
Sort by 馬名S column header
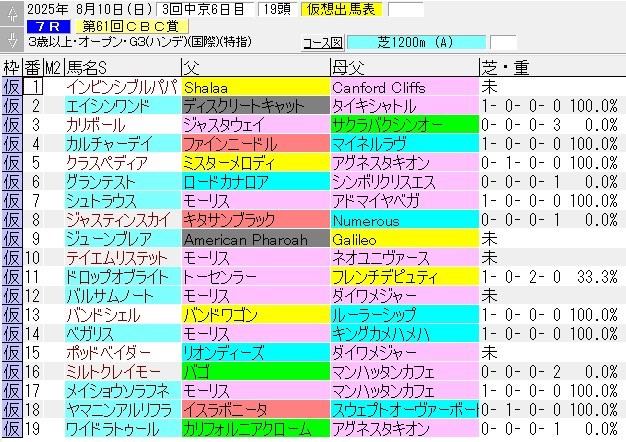(122, 67)
